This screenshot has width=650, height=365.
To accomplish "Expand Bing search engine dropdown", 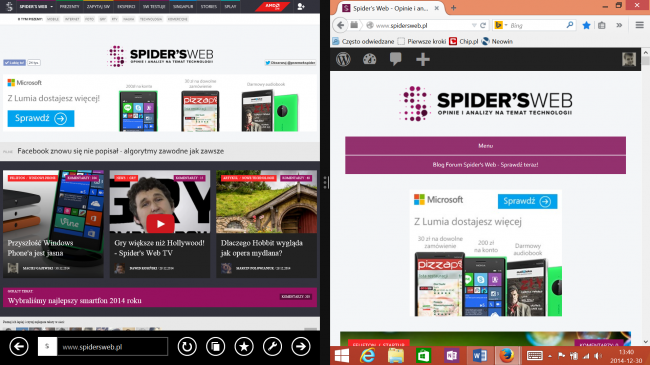I will [501, 25].
